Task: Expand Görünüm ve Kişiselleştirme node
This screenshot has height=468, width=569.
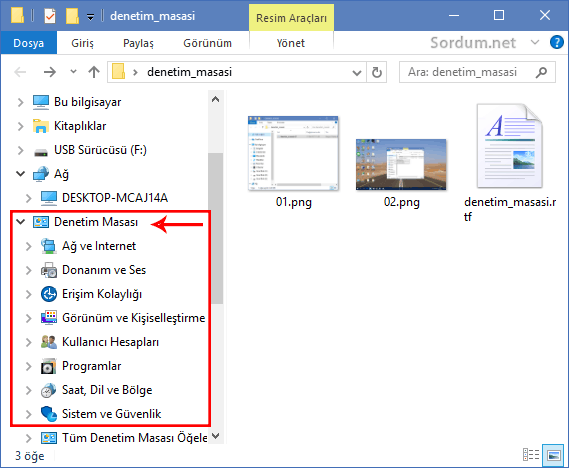Action: (28, 318)
